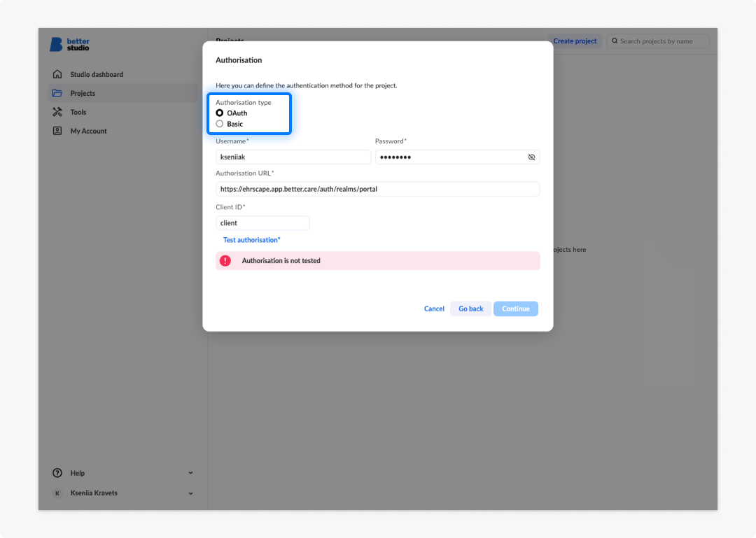Toggle password visibility eye icon
Viewport: 756px width, 538px height.
[x=531, y=157]
